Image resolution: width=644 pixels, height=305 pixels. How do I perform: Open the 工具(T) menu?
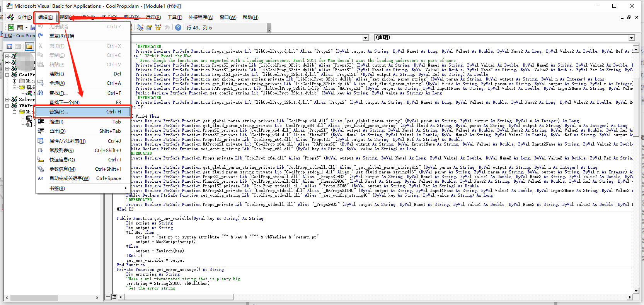coord(175,17)
